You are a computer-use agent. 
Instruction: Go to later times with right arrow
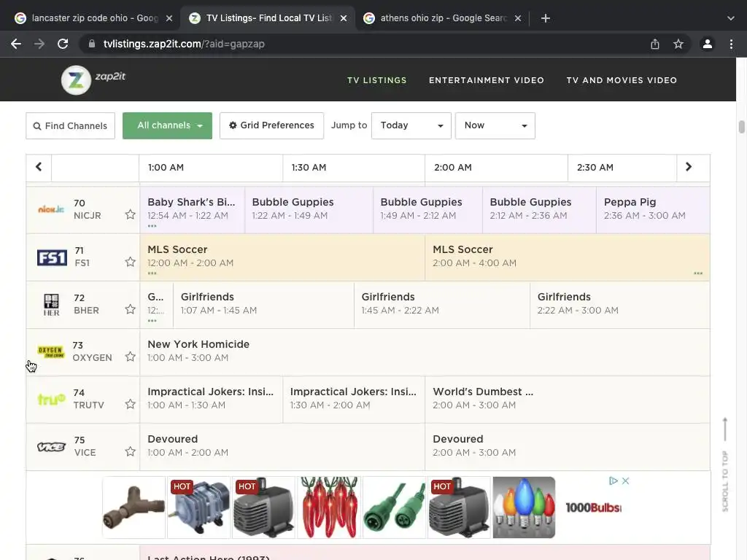pyautogui.click(x=689, y=167)
